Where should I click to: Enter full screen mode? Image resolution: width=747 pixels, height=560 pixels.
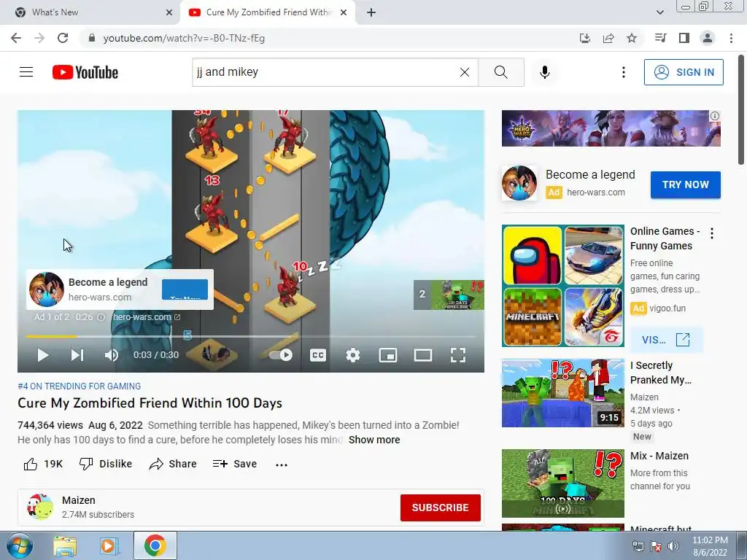click(x=458, y=355)
